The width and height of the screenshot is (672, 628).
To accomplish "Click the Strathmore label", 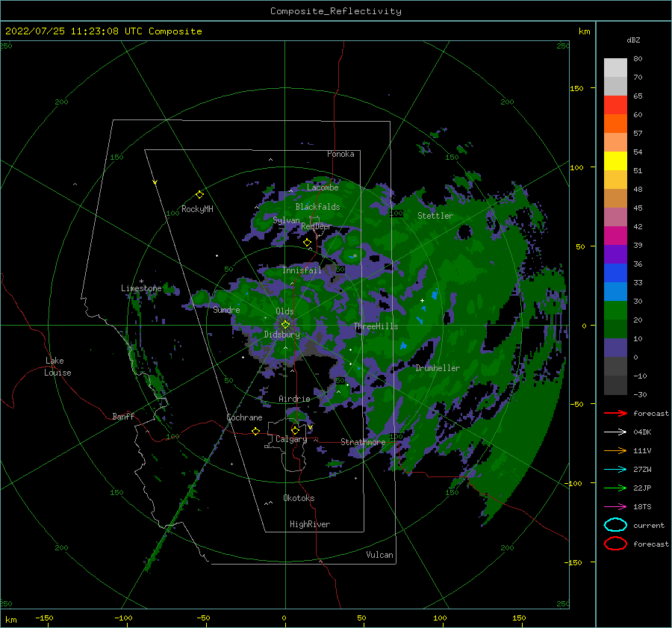I will tap(363, 441).
